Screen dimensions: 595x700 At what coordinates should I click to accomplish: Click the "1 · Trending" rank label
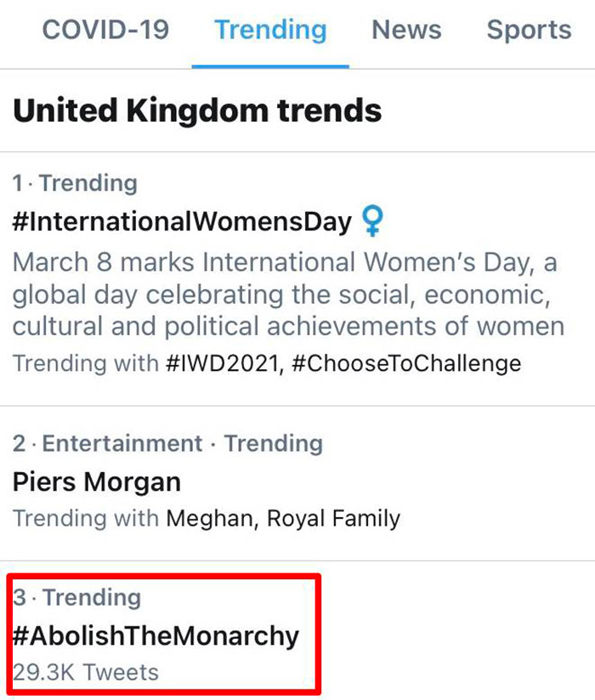coord(75,183)
